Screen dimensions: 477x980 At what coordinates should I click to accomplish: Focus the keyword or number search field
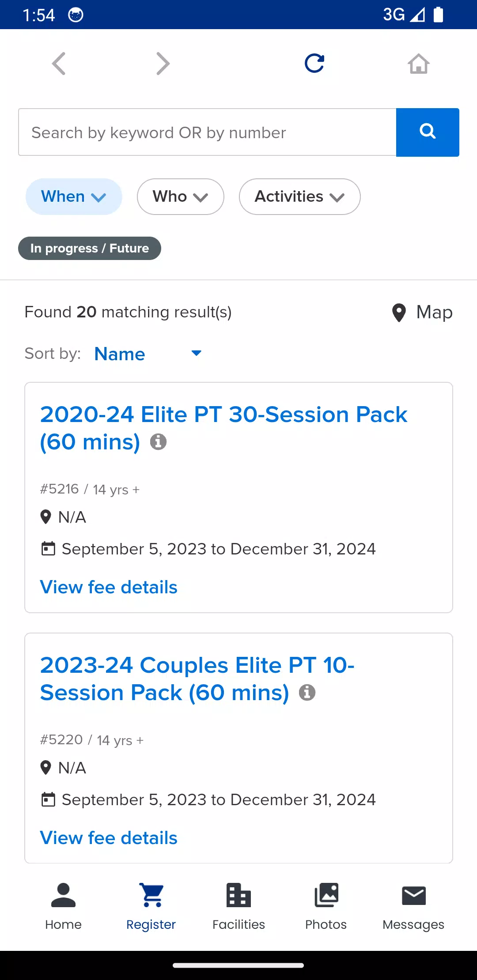(207, 132)
